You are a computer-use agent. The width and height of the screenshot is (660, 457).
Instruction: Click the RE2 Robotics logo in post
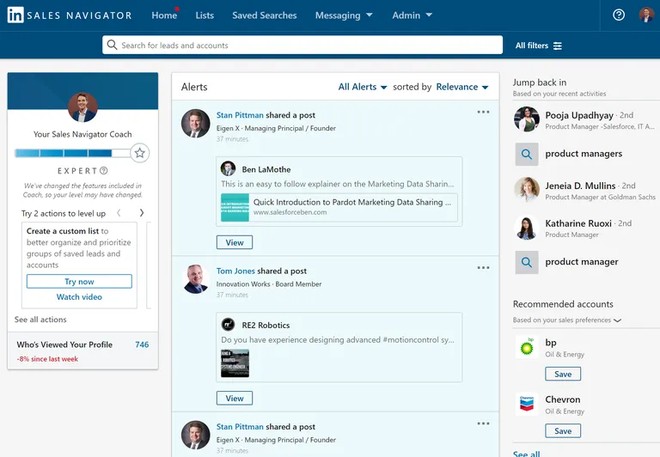coord(228,324)
